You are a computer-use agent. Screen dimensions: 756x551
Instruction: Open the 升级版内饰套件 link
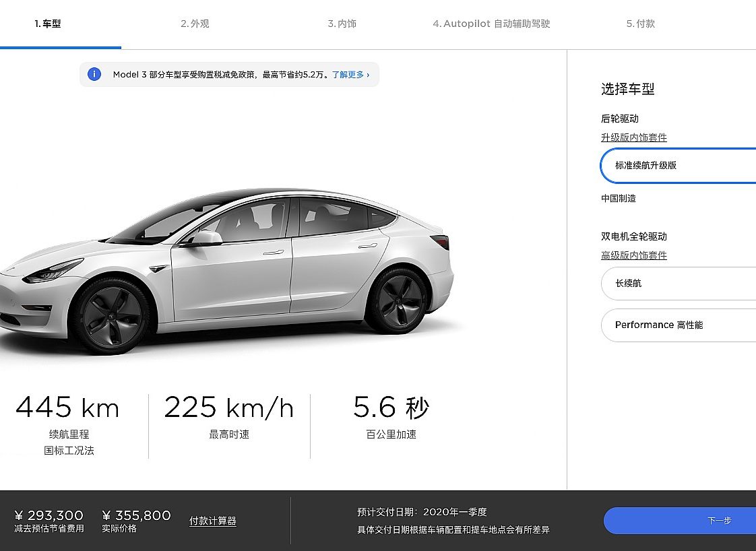pyautogui.click(x=633, y=137)
